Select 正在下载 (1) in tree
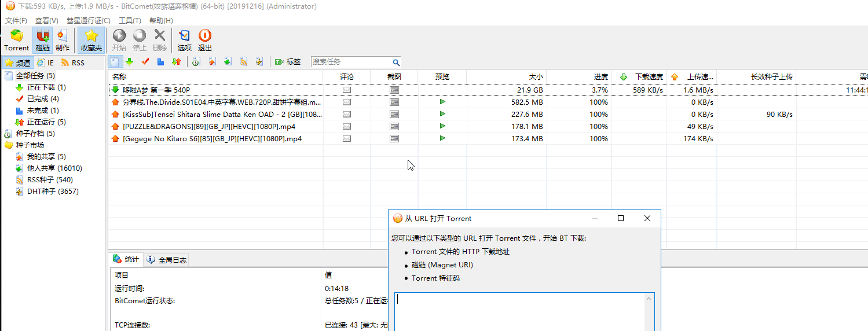 [46, 87]
